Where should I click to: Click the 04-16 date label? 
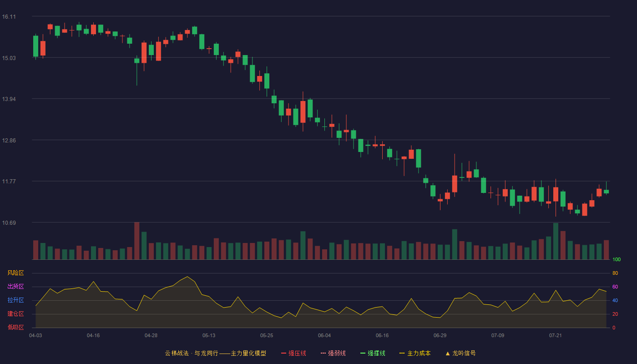click(x=93, y=335)
